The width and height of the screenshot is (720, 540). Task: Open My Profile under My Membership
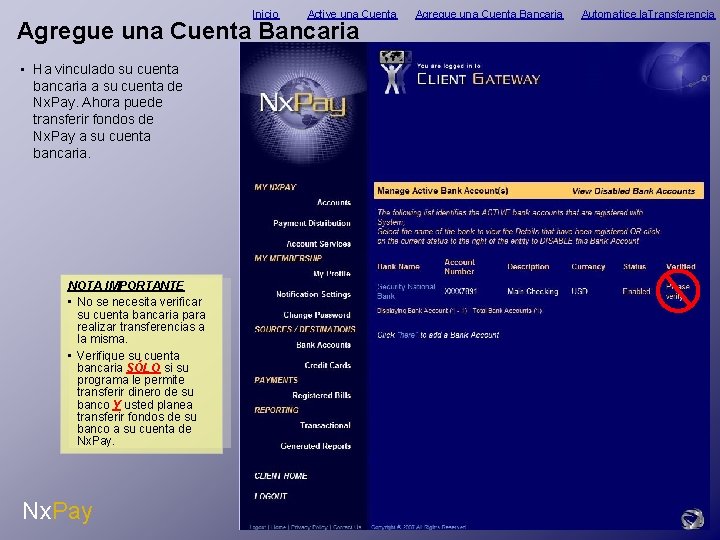click(332, 274)
